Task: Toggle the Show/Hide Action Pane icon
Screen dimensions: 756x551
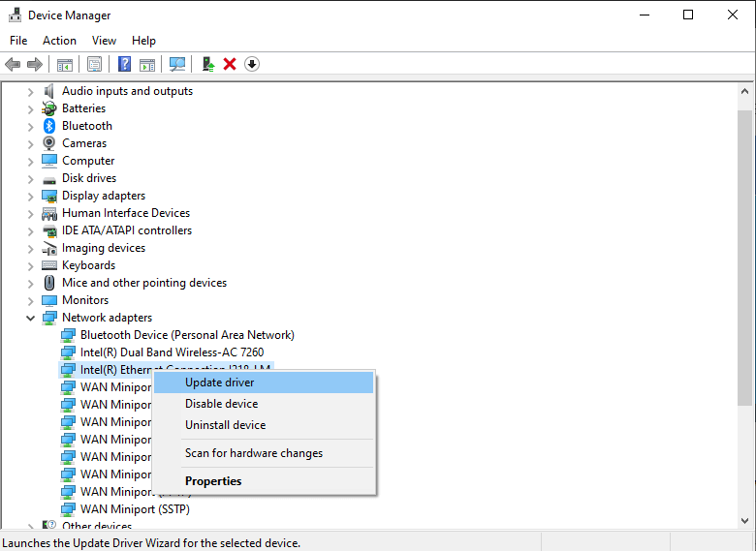Action: pos(147,64)
